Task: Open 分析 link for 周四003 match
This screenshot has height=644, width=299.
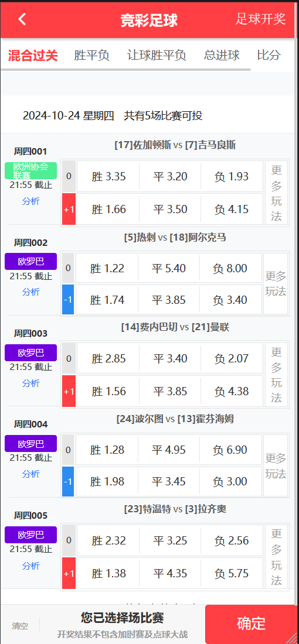Action: point(31,383)
